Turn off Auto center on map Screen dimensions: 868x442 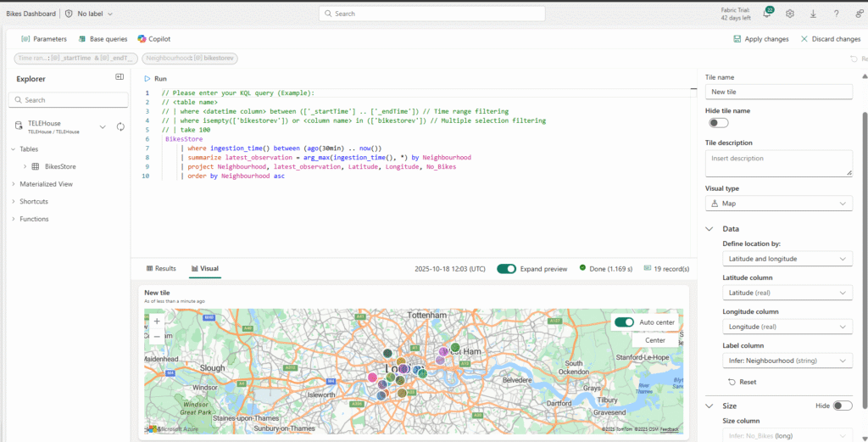[x=624, y=322]
